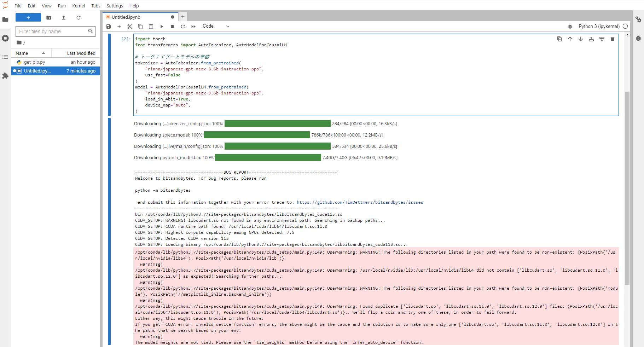Screen dimensions: 644x347
Task: Cut the selected cell with scissors icon
Action: point(130,27)
